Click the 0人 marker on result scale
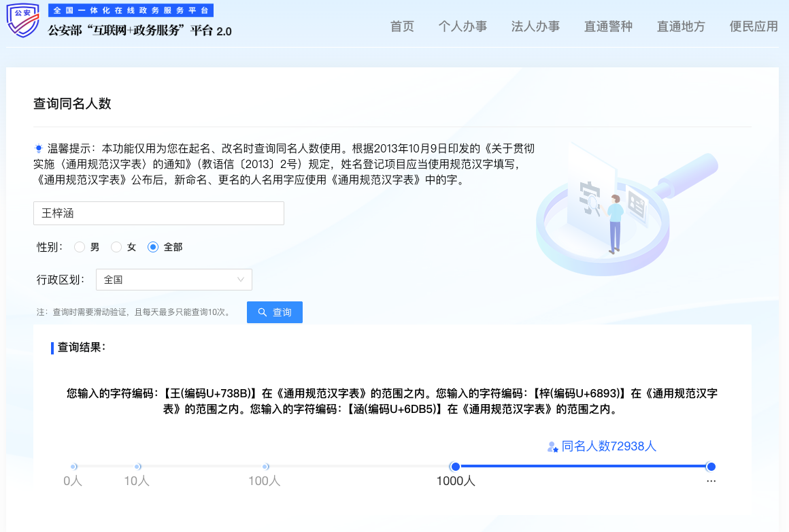Image resolution: width=789 pixels, height=532 pixels. coord(73,467)
